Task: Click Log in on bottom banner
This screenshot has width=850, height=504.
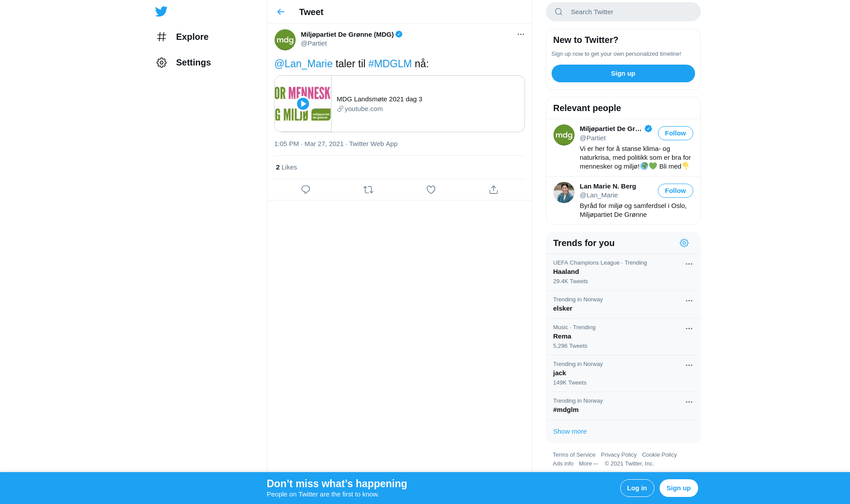Action: (637, 488)
